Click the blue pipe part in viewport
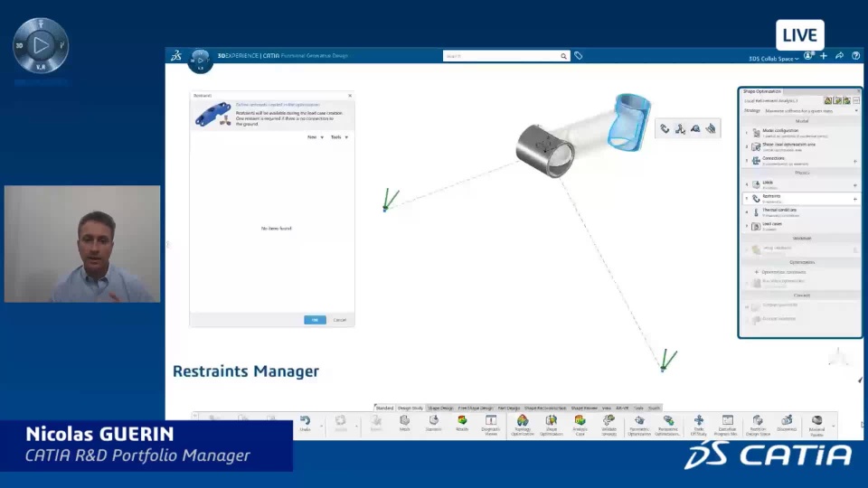Viewport: 868px width, 488px height. [x=629, y=122]
